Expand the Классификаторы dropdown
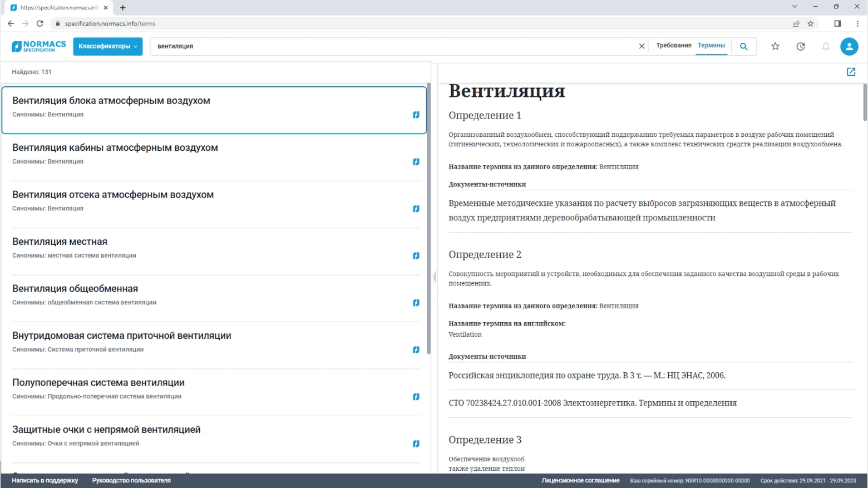Screen dimensions: 868x488 107,46
